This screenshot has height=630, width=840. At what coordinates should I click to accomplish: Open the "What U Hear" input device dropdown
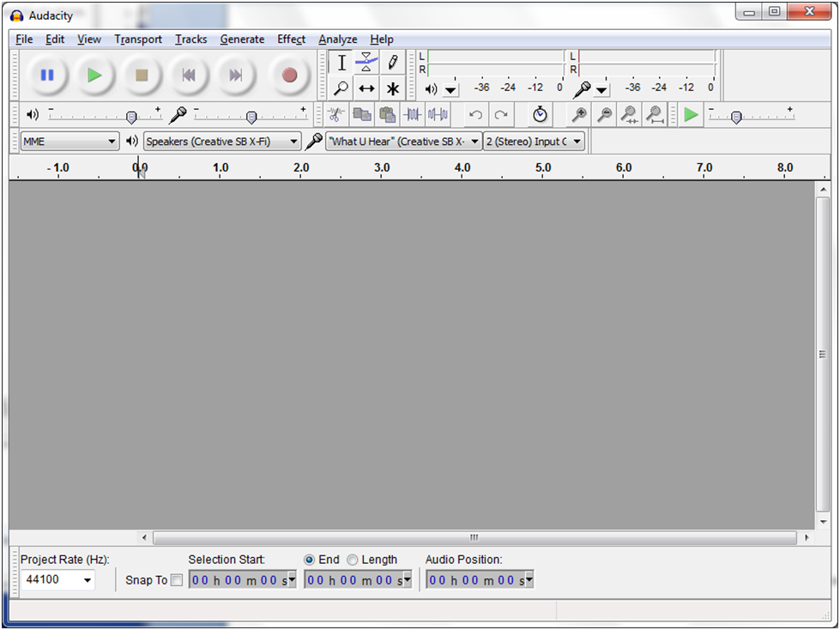(404, 142)
